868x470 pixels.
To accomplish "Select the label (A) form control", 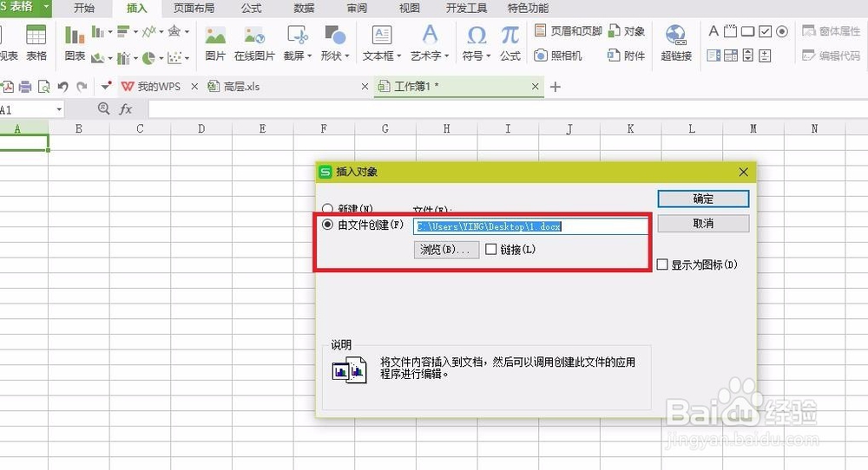I will 713,31.
